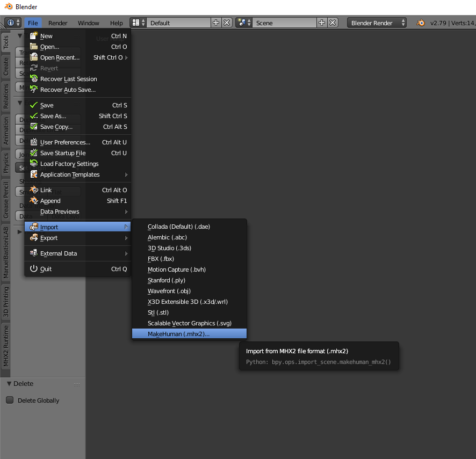Add a new scene with plus button
Screen dimensions: 476x459
pos(321,23)
